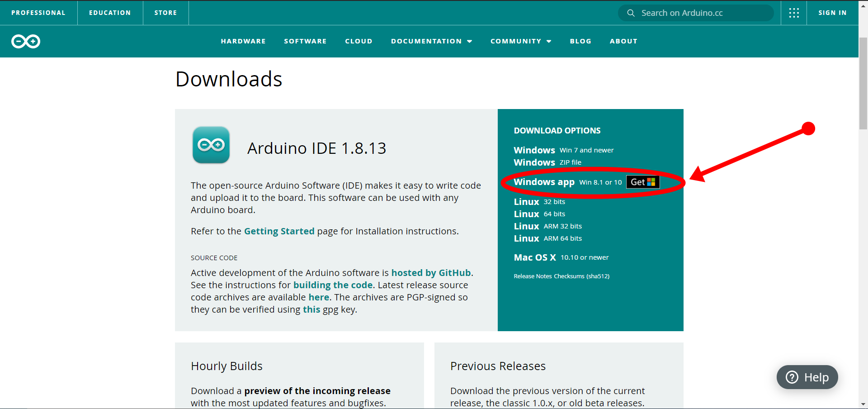Open building the code instructions
The width and height of the screenshot is (868, 409).
(x=333, y=285)
